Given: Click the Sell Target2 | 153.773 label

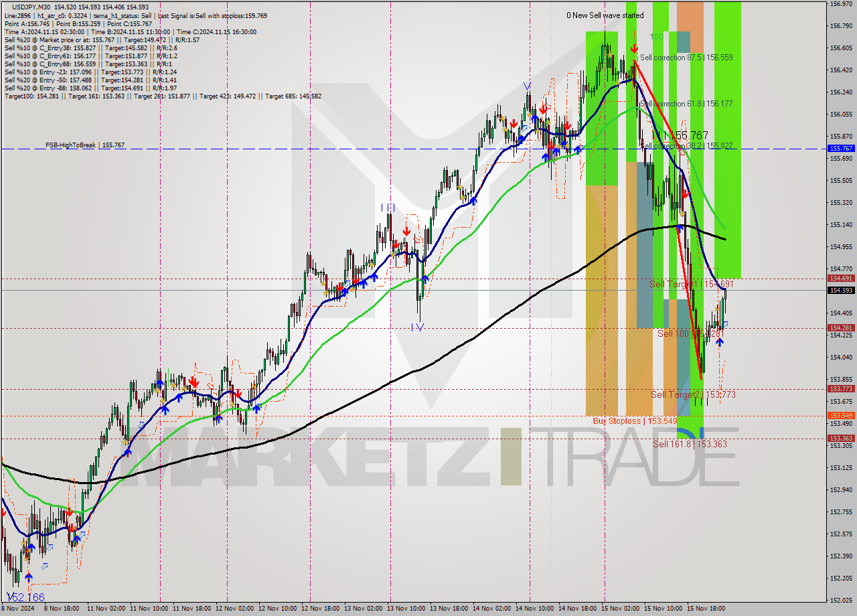Looking at the screenshot, I should 694,395.
